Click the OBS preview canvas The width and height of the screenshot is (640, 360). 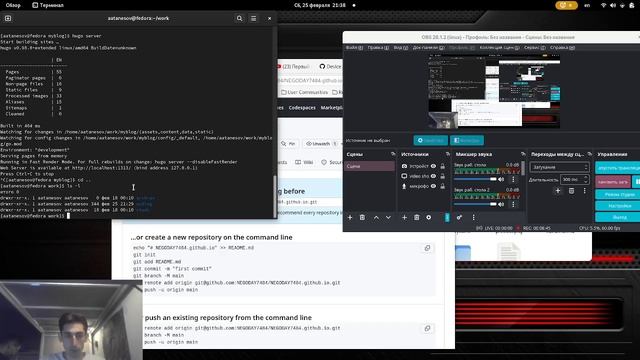point(494,92)
